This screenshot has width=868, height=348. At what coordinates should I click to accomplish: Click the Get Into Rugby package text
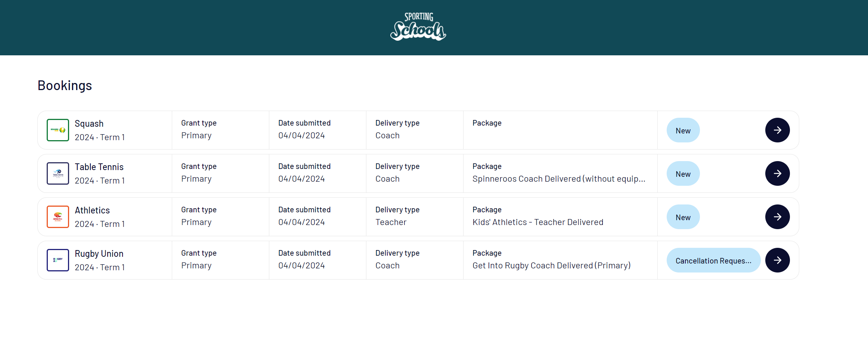tap(551, 265)
